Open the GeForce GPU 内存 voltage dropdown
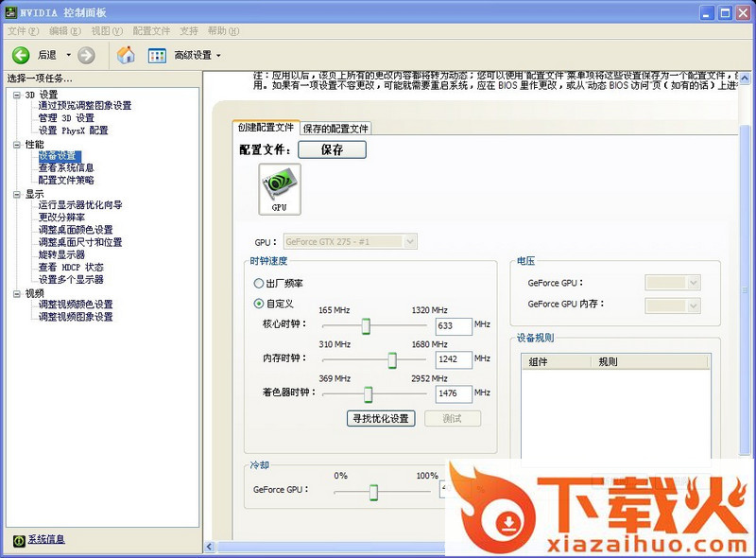Viewport: 756px width, 558px height. pyautogui.click(x=694, y=305)
